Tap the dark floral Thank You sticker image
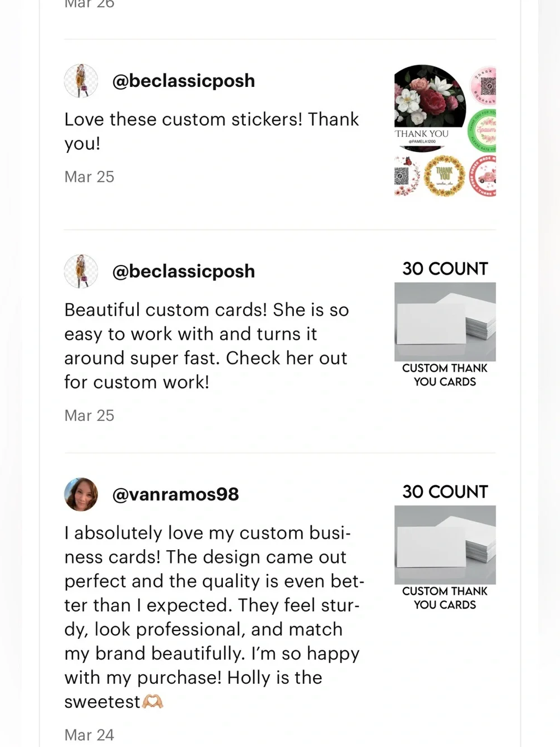Image resolution: width=560 pixels, height=747 pixels. [430, 108]
